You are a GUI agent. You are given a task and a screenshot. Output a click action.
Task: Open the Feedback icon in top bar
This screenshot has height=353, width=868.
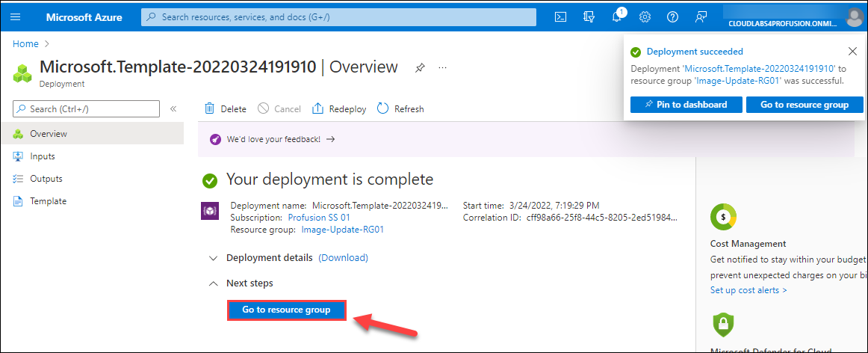pyautogui.click(x=701, y=17)
